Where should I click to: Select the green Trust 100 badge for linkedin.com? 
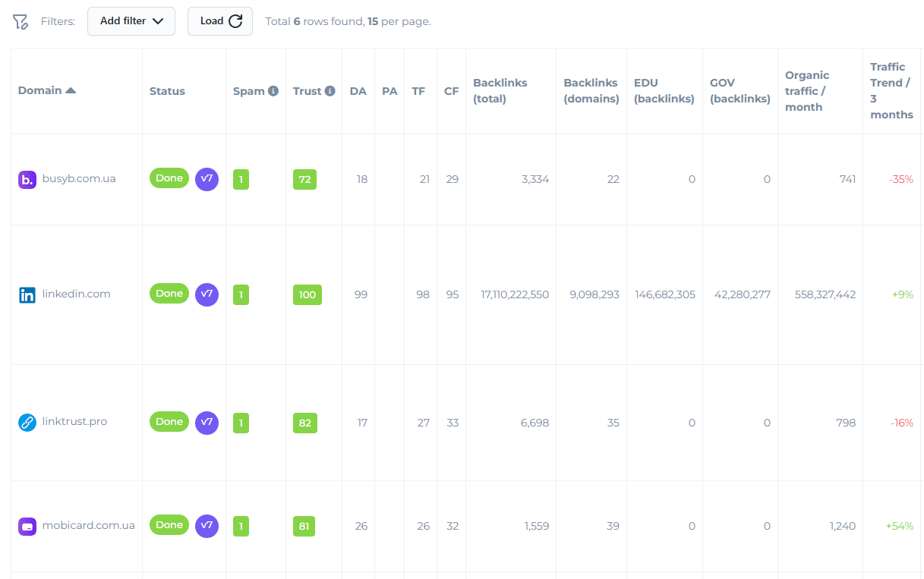[x=307, y=294]
